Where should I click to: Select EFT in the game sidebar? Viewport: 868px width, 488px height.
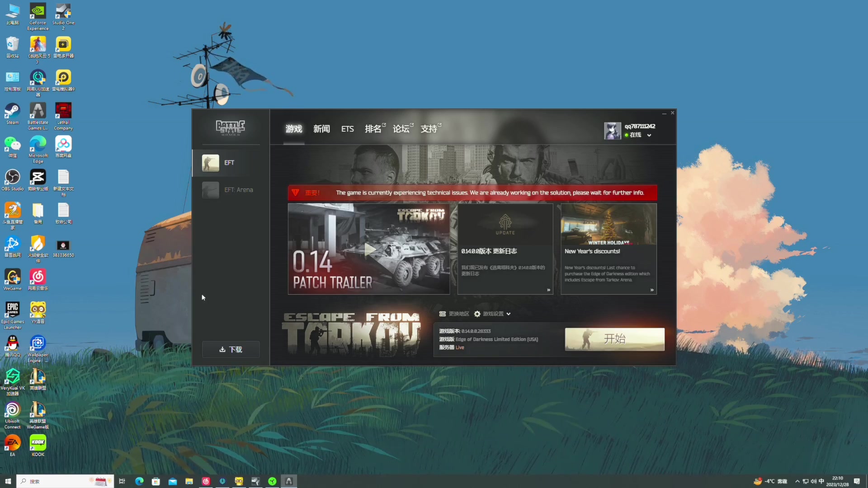[x=231, y=163]
